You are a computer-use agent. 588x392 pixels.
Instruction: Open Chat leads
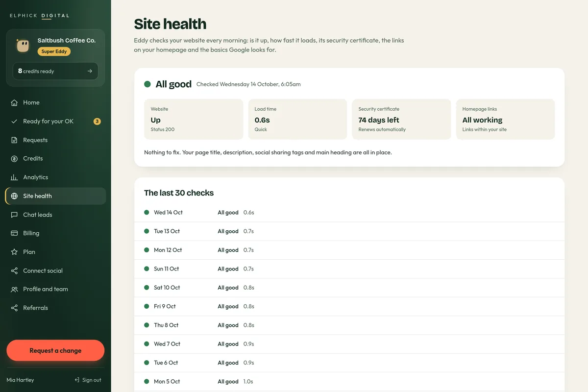pos(55,215)
